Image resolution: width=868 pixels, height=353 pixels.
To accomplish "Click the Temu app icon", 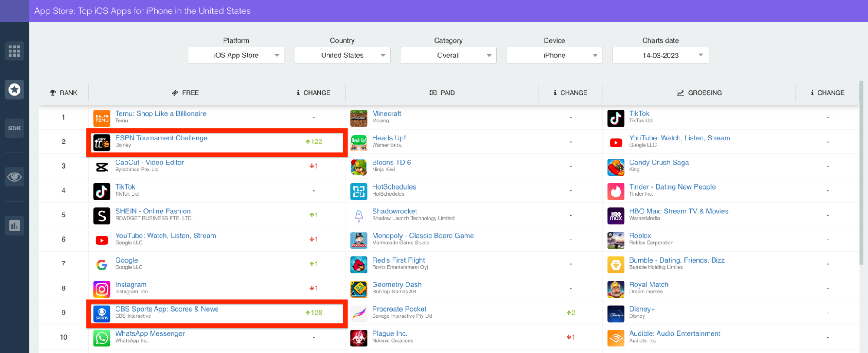I will pyautogui.click(x=102, y=118).
